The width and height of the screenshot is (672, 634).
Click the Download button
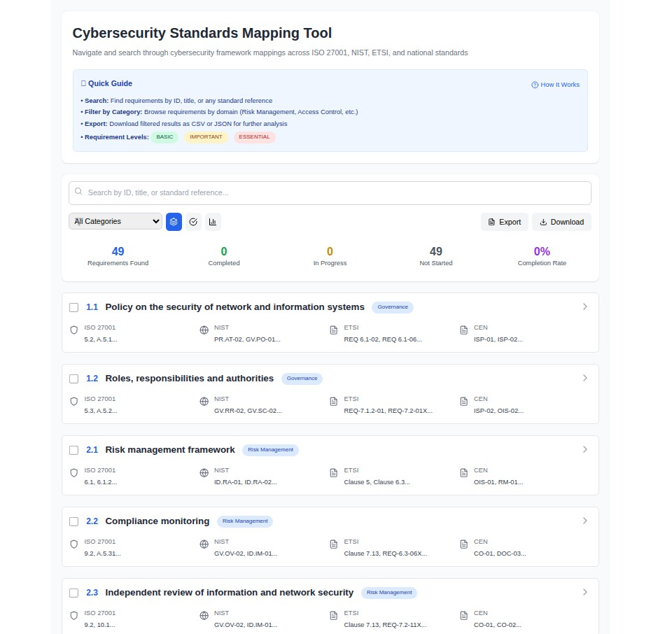click(x=561, y=222)
